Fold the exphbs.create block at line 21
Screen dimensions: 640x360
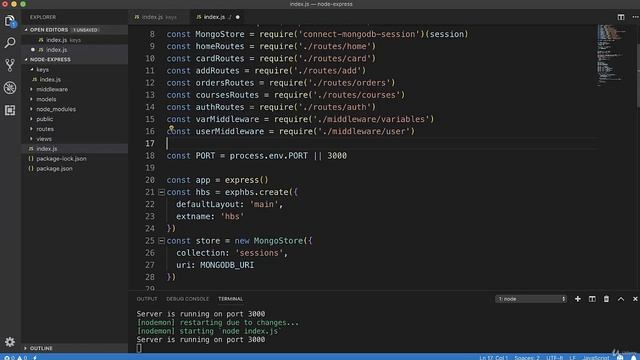click(162, 192)
